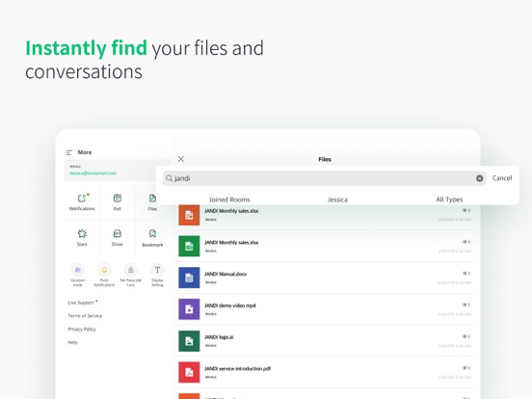Clear the search text 'jandi'
532x399 pixels.
point(479,178)
